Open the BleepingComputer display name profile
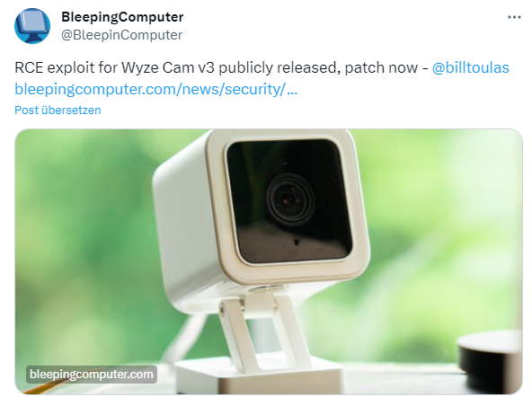The image size is (532, 406). pyautogui.click(x=122, y=17)
